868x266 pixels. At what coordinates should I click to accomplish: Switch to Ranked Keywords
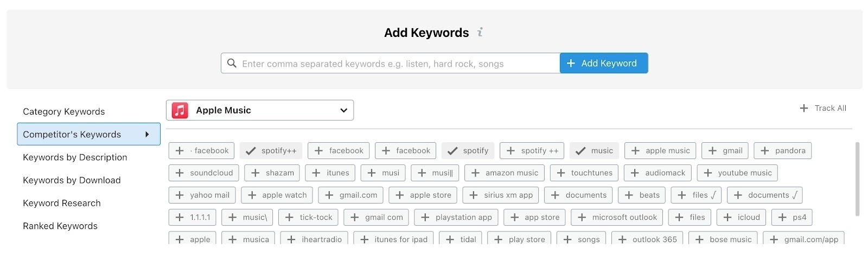point(60,226)
